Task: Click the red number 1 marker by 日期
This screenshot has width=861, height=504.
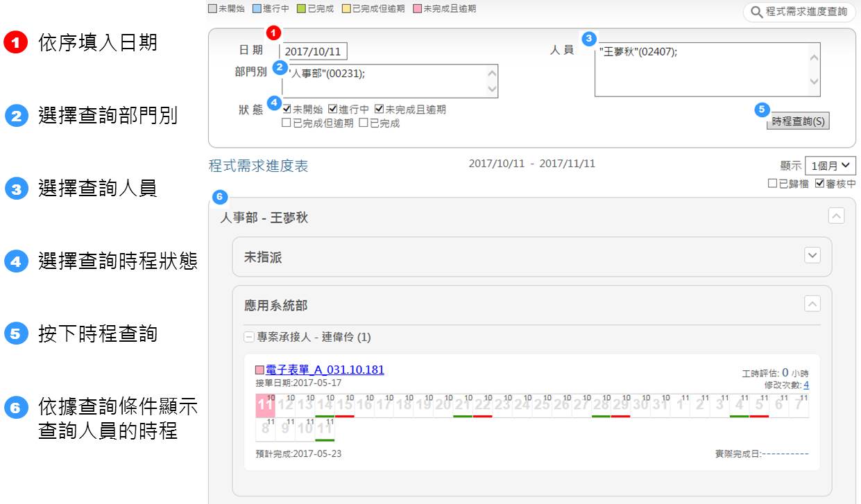Action: click(273, 33)
